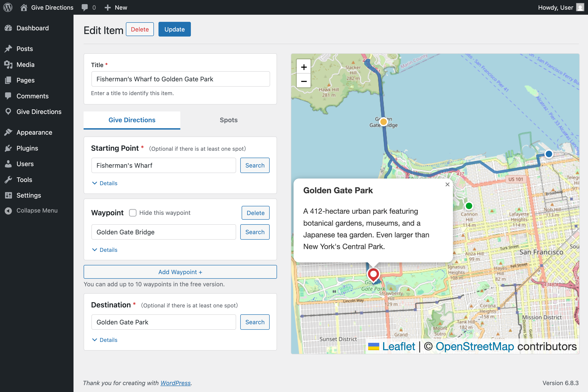Screen dimensions: 588x392
Task: Click the Title input field
Action: click(x=181, y=79)
